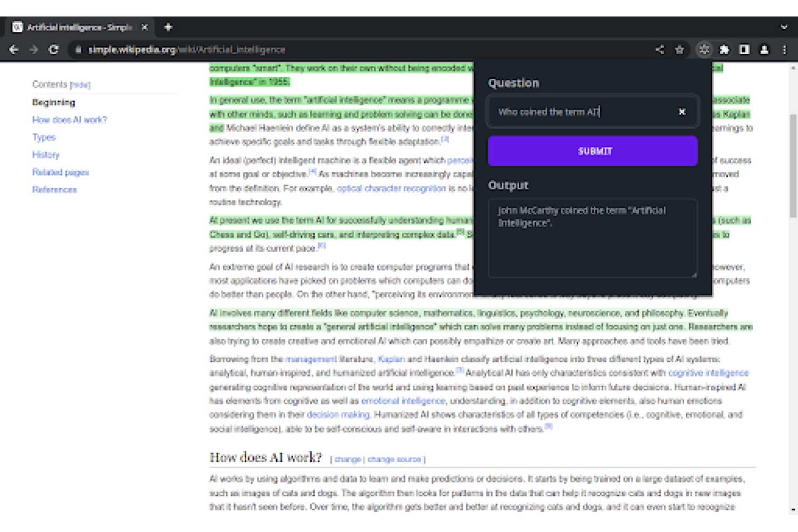This screenshot has height=532, width=798.
Task: Go to Beginning in Contents
Action: [x=54, y=103]
